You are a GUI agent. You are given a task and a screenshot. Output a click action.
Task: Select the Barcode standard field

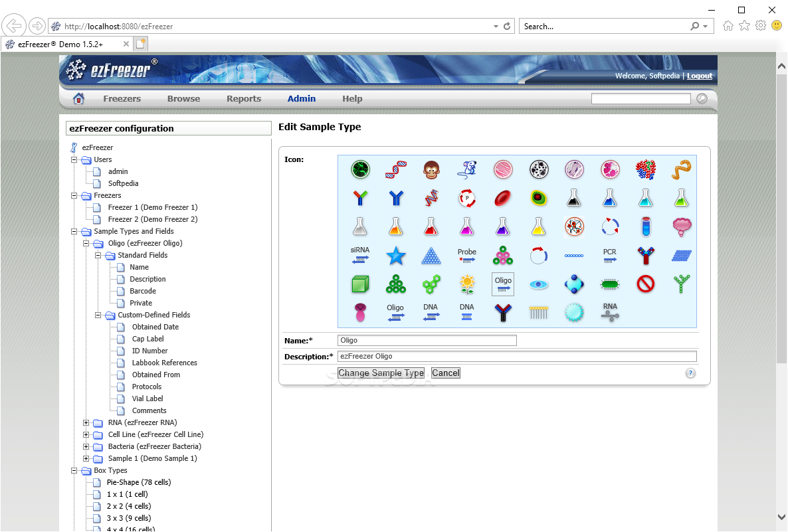pyautogui.click(x=143, y=291)
